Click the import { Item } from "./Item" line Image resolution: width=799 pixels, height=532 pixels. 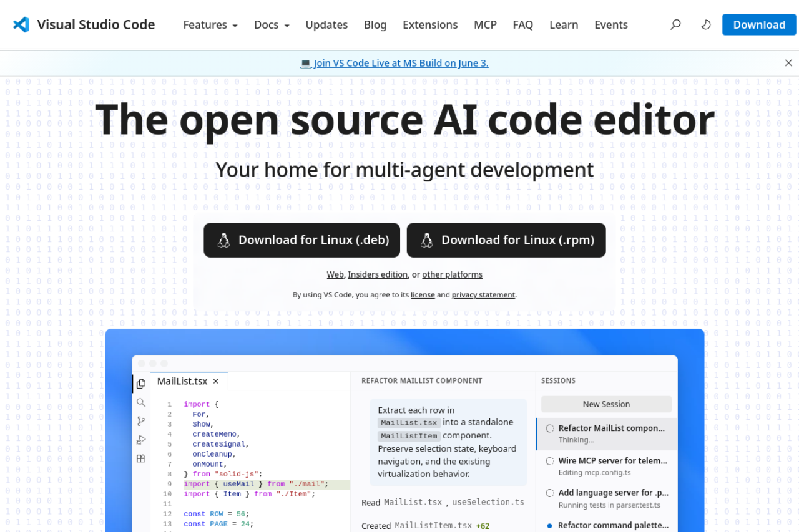coord(250,494)
